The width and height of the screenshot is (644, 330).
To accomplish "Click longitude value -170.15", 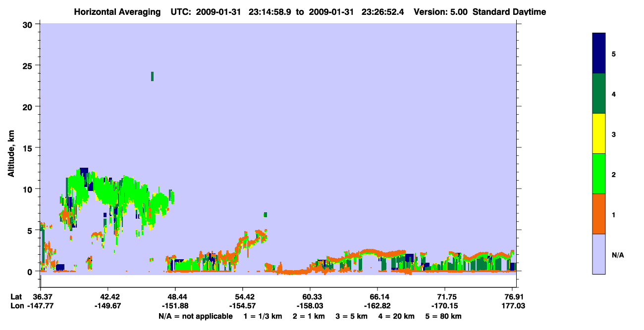I will (x=445, y=306).
